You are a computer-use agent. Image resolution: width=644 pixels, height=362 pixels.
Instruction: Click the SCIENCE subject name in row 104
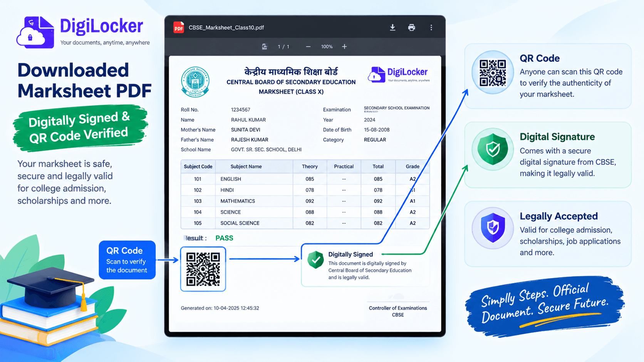point(230,212)
